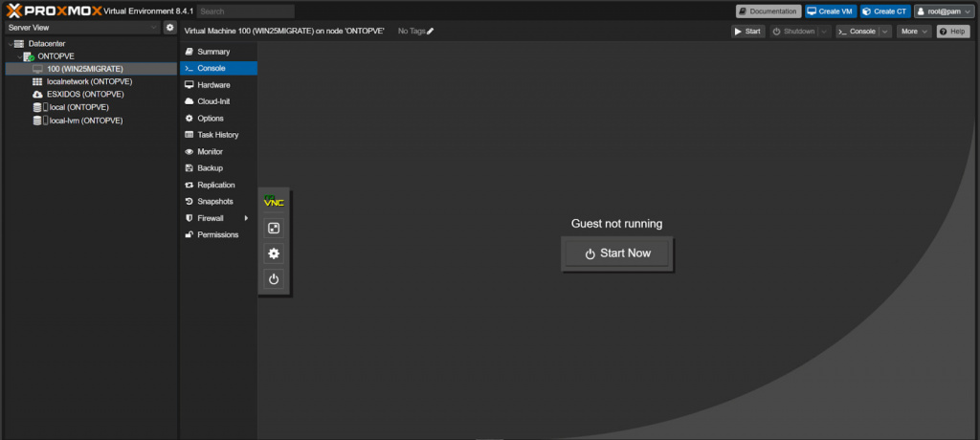Image resolution: width=980 pixels, height=440 pixels.
Task: Open Server View settings gear
Action: (x=170, y=28)
